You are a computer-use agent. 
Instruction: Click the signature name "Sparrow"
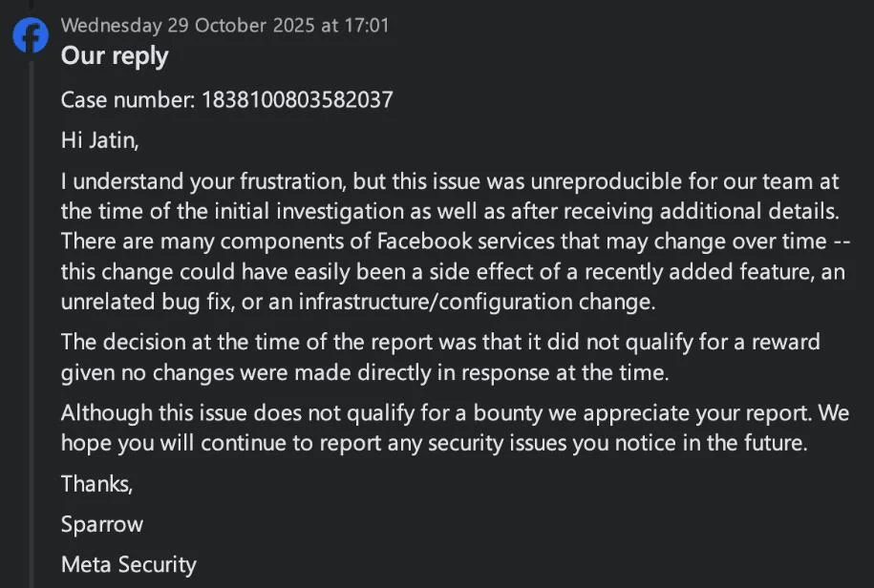[99, 524]
